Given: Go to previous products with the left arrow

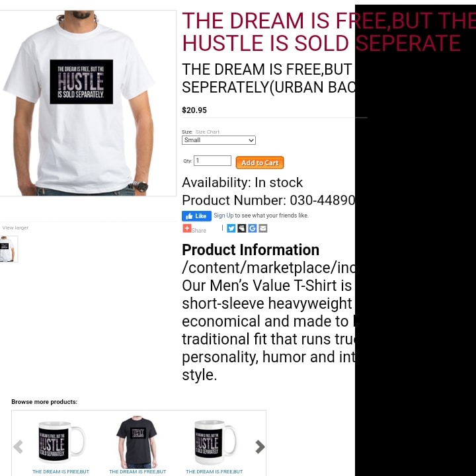Looking at the screenshot, I should [18, 446].
